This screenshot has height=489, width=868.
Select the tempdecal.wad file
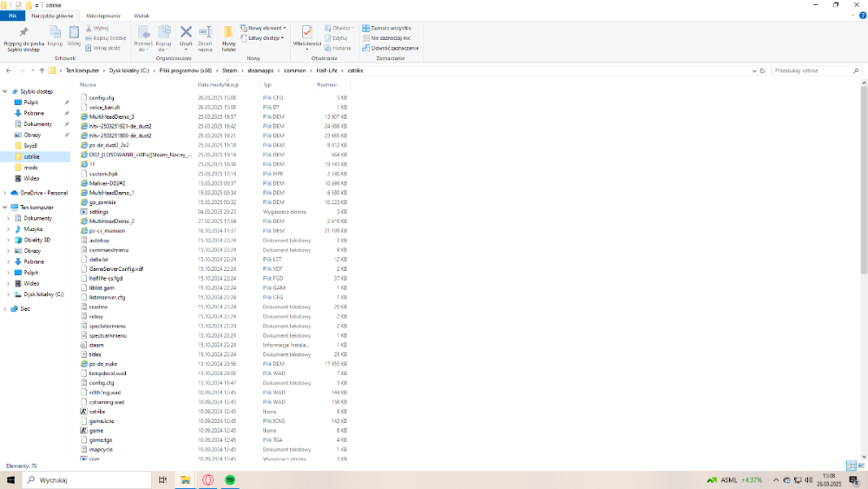(108, 373)
